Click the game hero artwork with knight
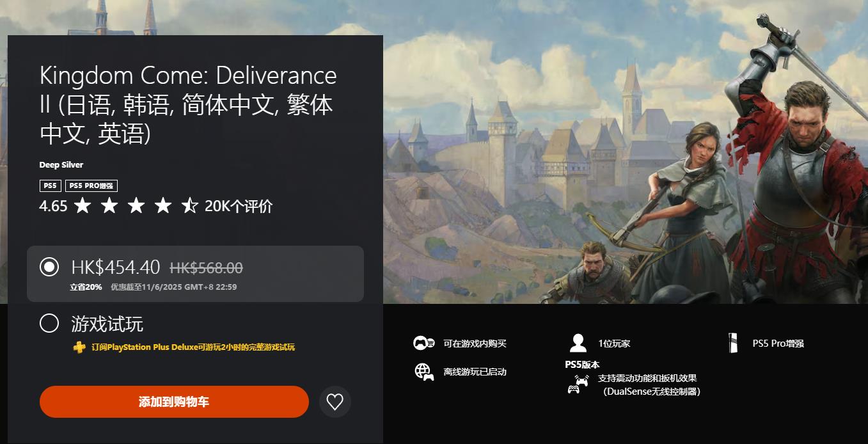This screenshot has height=444, width=868. [x=626, y=152]
